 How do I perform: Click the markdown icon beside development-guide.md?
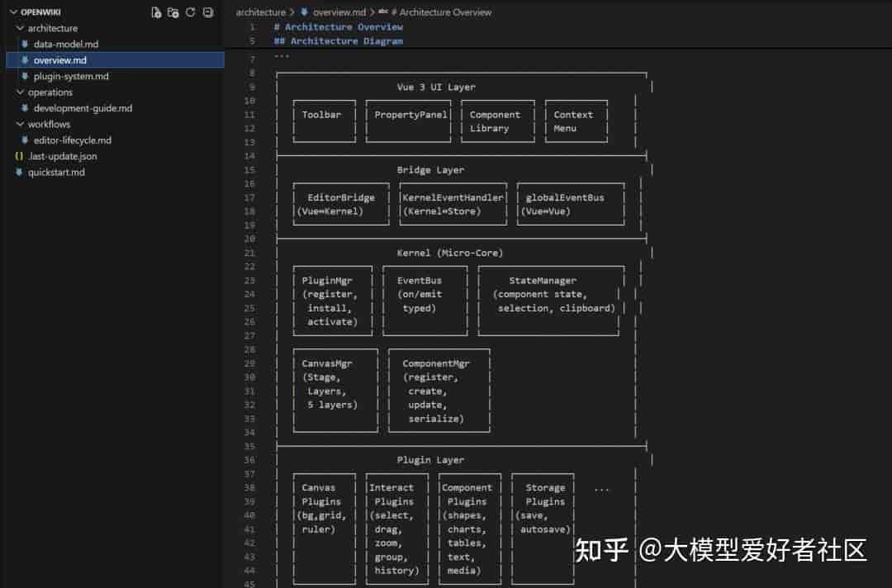coord(25,107)
